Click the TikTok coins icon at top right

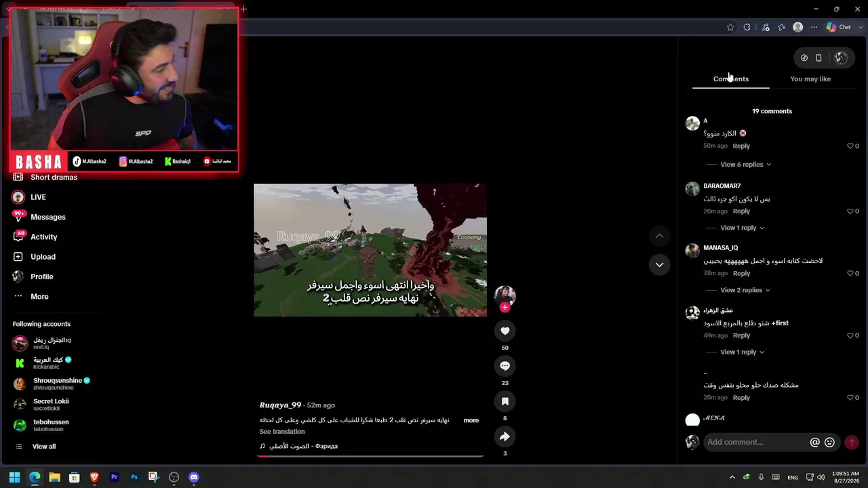(x=804, y=58)
